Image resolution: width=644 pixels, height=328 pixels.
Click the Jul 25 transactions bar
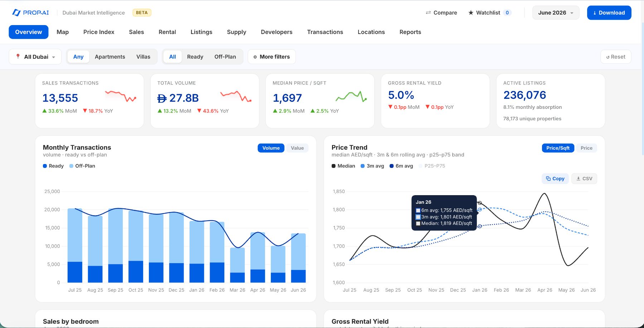click(75, 245)
